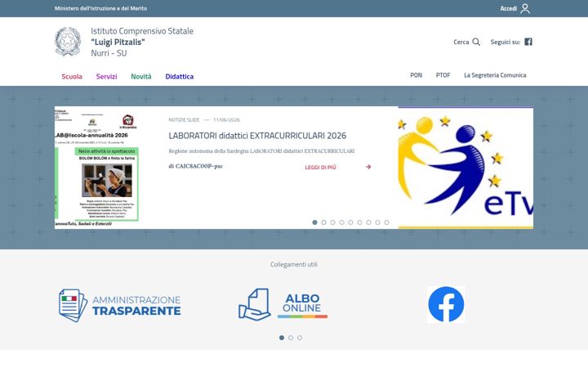Image resolution: width=588 pixels, height=368 pixels.
Task: Open the Servizi menu
Action: point(106,76)
